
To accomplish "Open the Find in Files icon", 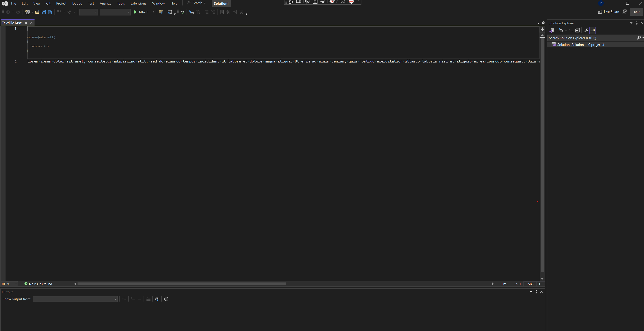I will pyautogui.click(x=161, y=12).
